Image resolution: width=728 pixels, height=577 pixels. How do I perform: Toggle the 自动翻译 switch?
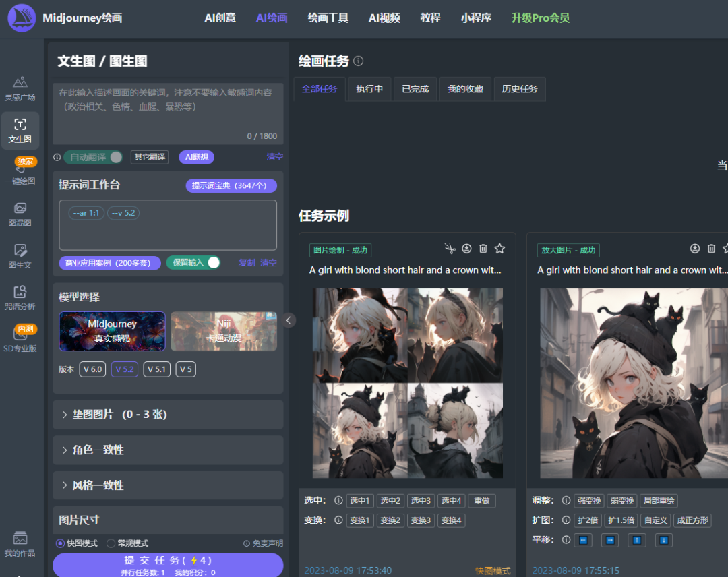[x=93, y=157]
